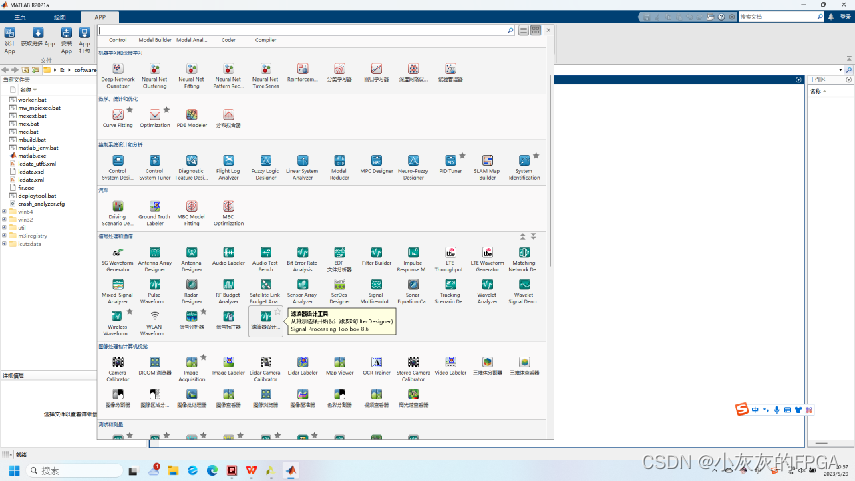Expand the m3iregistry folder node
This screenshot has height=481, width=855.
tap(4, 236)
